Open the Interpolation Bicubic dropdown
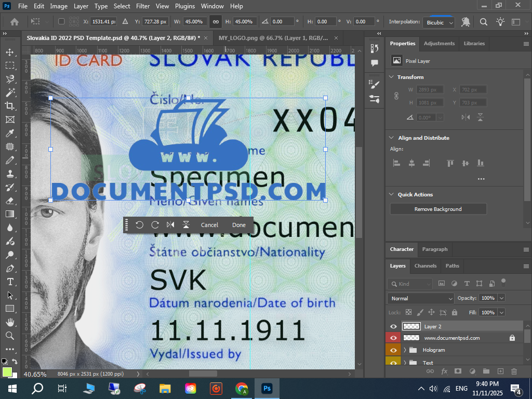 [440, 22]
